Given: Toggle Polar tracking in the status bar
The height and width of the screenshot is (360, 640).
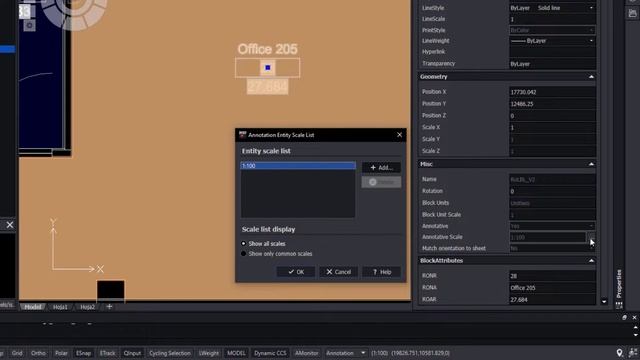Looking at the screenshot, I should [61, 353].
